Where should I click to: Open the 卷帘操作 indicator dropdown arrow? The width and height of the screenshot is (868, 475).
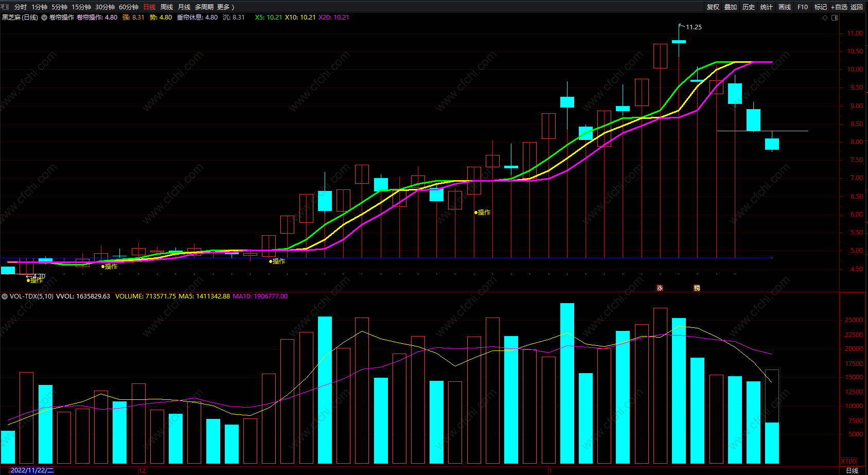(x=44, y=17)
